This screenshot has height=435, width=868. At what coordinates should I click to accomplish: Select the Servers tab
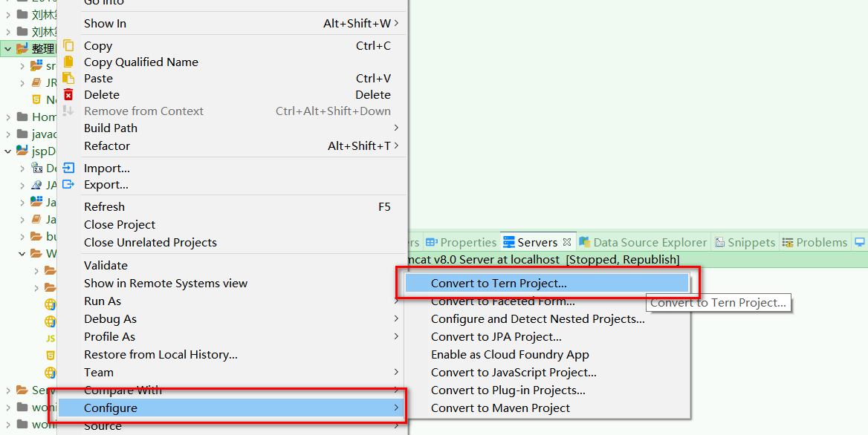[x=538, y=242]
